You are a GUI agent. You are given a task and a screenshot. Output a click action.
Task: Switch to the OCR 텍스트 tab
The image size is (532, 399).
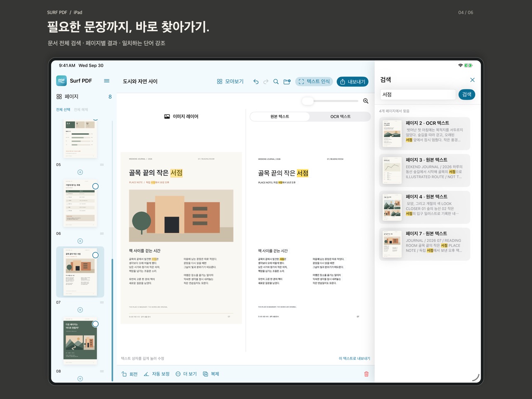tap(340, 117)
